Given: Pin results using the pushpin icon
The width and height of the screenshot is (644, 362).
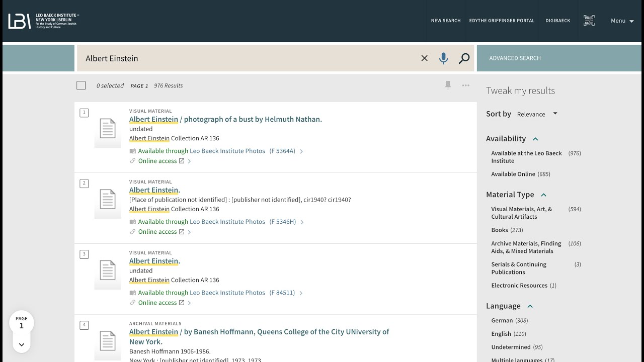Looking at the screenshot, I should tap(448, 85).
